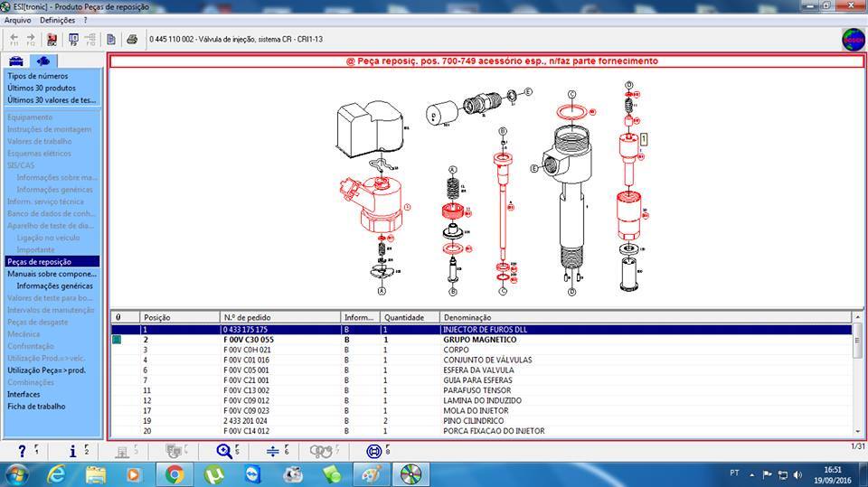868x487 pixels.
Task: Click the document copy toolbar icon
Action: pyautogui.click(x=111, y=39)
